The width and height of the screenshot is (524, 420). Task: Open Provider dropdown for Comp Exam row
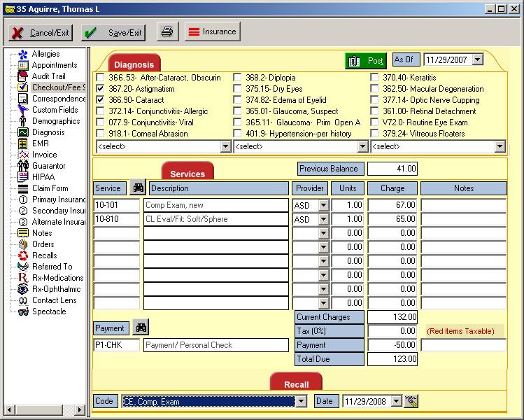[323, 205]
